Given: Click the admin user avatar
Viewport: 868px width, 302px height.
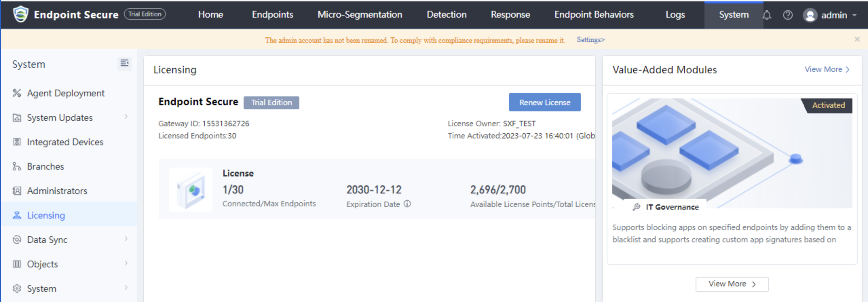Looking at the screenshot, I should click(x=810, y=15).
